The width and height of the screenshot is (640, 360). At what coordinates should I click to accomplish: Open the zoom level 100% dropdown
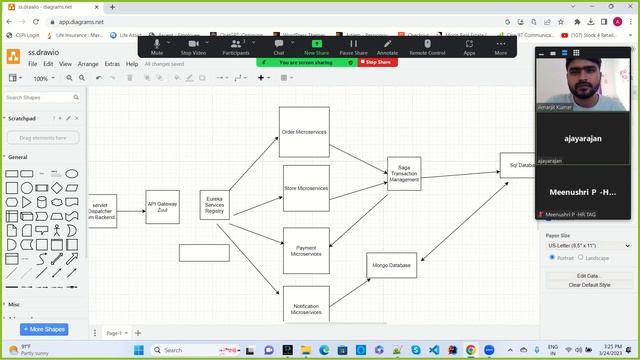point(43,78)
